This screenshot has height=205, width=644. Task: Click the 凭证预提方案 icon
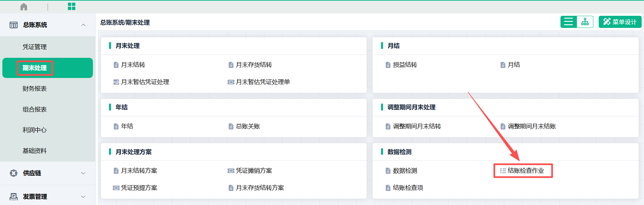click(x=116, y=188)
